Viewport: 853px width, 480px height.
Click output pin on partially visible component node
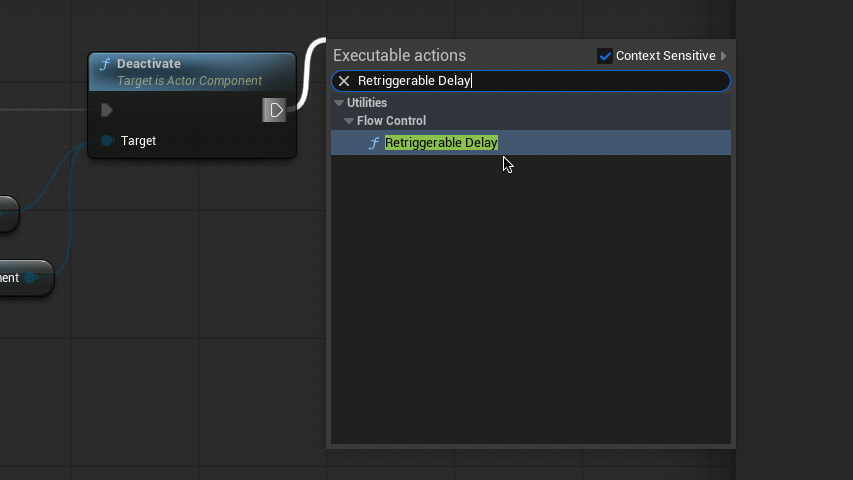tap(32, 278)
